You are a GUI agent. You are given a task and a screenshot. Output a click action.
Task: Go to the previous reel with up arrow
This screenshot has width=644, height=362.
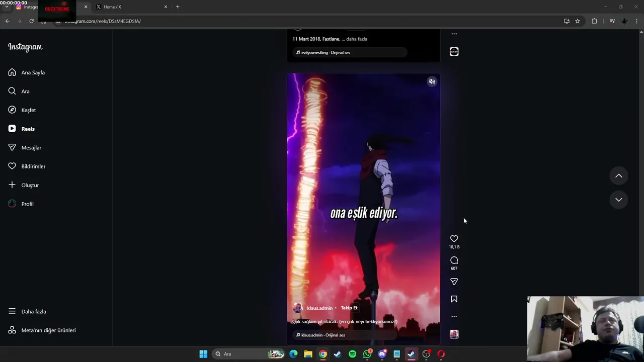(x=619, y=176)
